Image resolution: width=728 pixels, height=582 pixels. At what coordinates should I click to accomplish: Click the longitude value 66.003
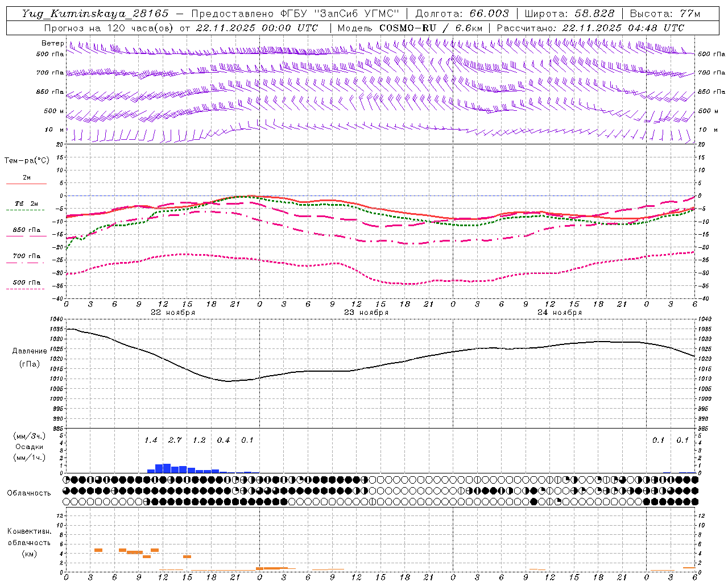pyautogui.click(x=489, y=14)
